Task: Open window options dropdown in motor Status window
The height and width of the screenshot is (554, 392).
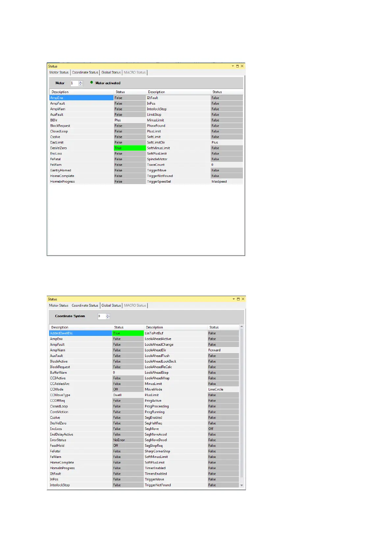Action: (x=233, y=66)
